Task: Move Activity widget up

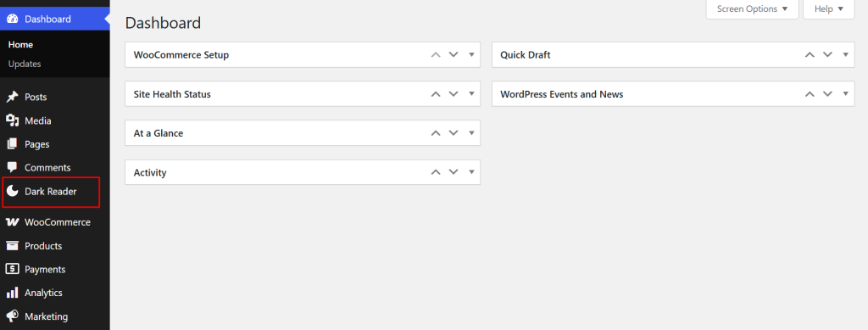Action: pos(436,172)
